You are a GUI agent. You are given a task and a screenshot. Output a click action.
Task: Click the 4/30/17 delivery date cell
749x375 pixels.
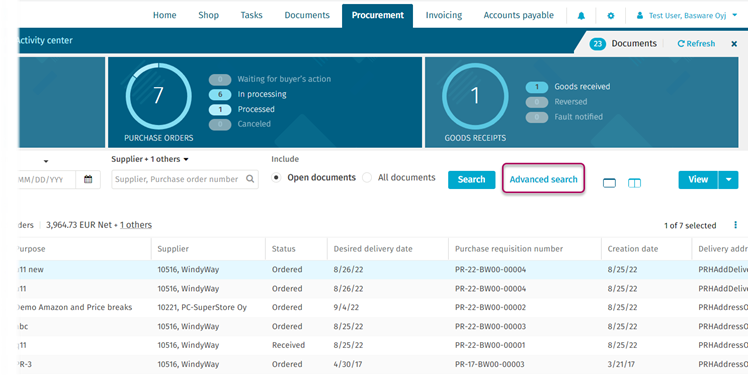[347, 364]
